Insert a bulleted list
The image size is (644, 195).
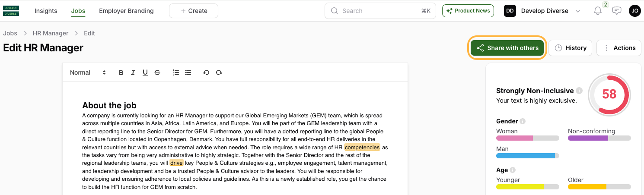[188, 72]
